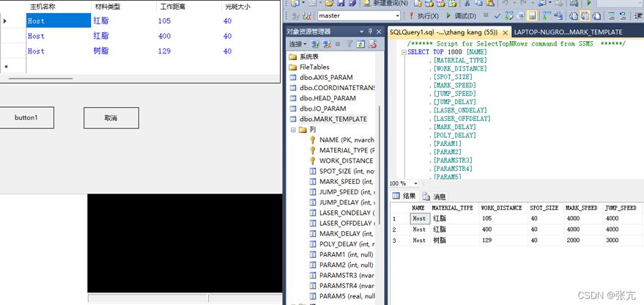Click the 取消 cancel button
The height and width of the screenshot is (305, 644).
tap(111, 117)
